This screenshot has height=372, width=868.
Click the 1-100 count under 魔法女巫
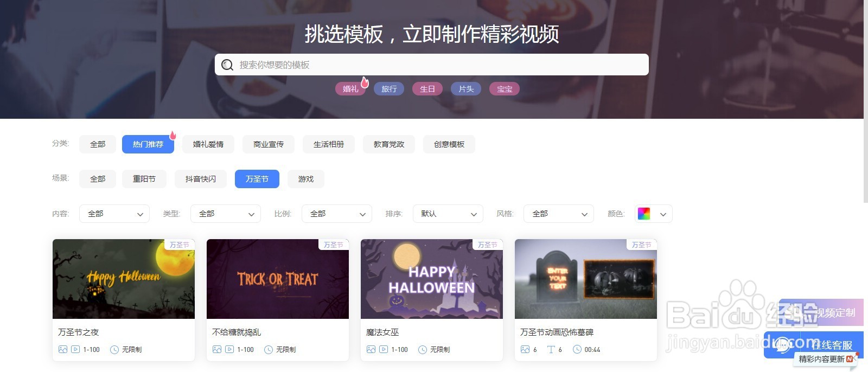[399, 350]
